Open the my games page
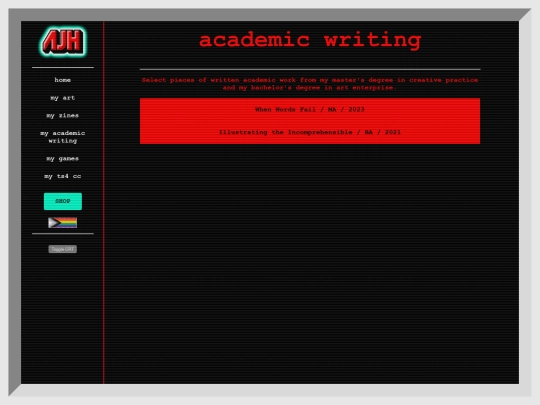Screen dimensions: 540x405 tap(62, 158)
